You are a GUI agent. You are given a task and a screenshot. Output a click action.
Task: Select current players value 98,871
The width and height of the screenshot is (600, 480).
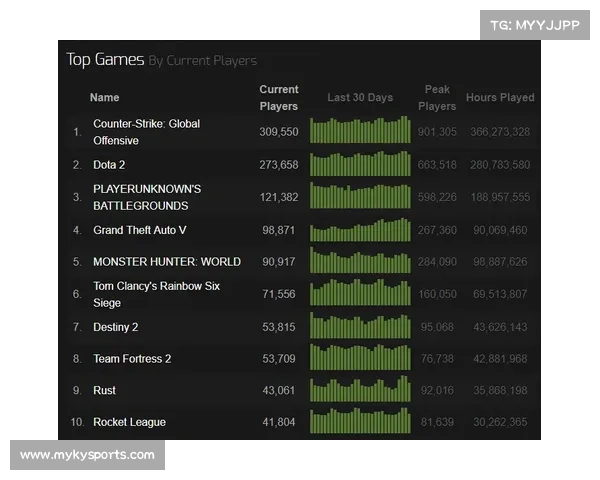click(279, 230)
